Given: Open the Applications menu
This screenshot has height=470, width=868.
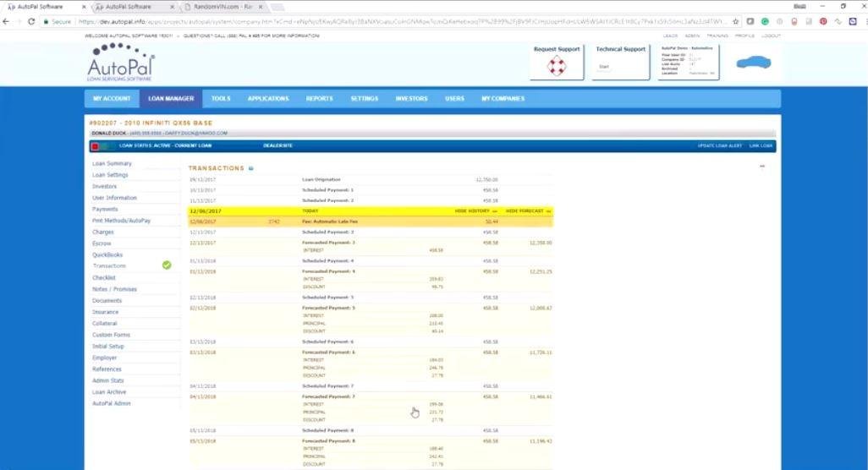Looking at the screenshot, I should tap(268, 98).
